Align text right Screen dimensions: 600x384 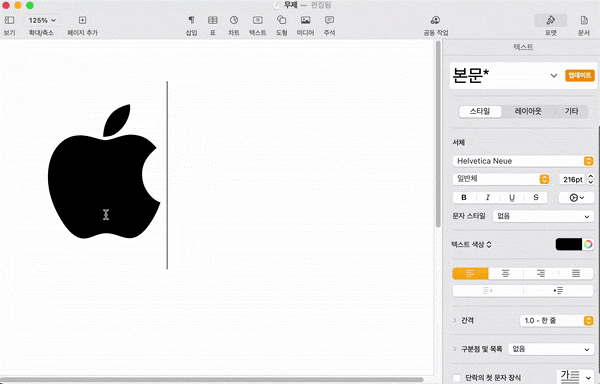[541, 273]
